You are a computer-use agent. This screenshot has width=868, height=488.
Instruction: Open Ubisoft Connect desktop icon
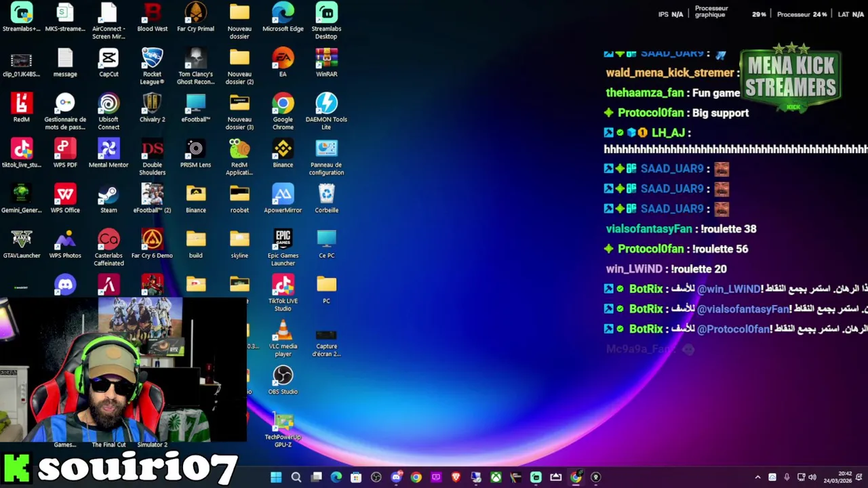coord(108,112)
